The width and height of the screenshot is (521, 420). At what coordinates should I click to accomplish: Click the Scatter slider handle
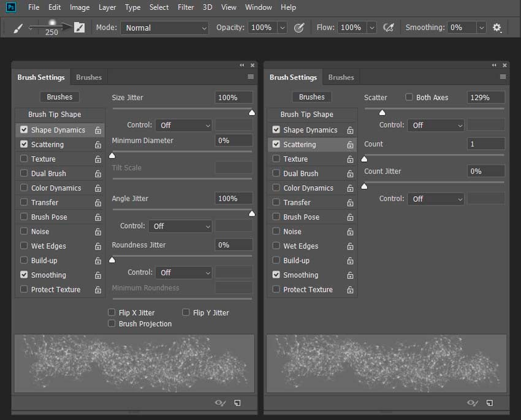[382, 113]
